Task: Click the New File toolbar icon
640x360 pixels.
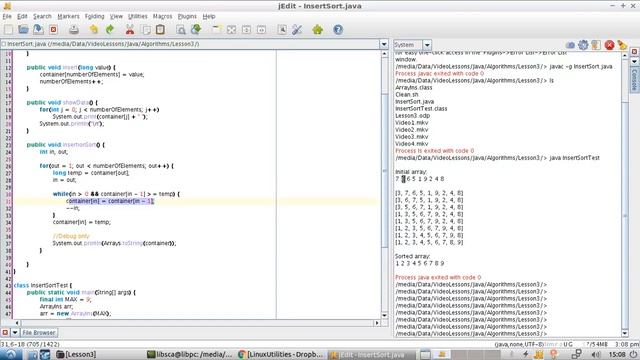Action: (8, 29)
